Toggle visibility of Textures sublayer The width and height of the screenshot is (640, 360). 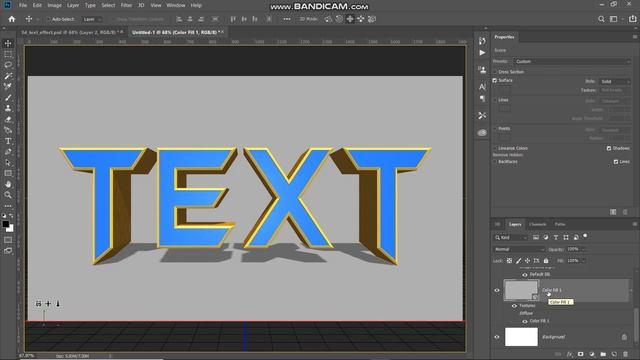[x=514, y=306]
